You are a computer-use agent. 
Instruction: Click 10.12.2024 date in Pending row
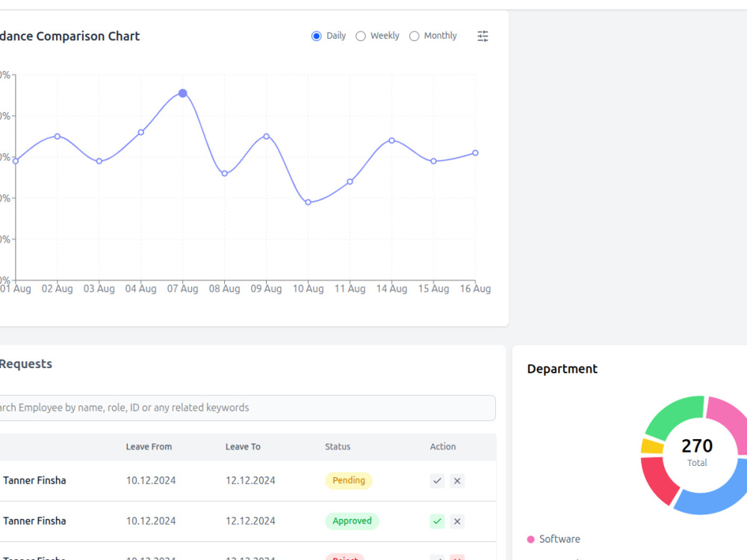151,480
